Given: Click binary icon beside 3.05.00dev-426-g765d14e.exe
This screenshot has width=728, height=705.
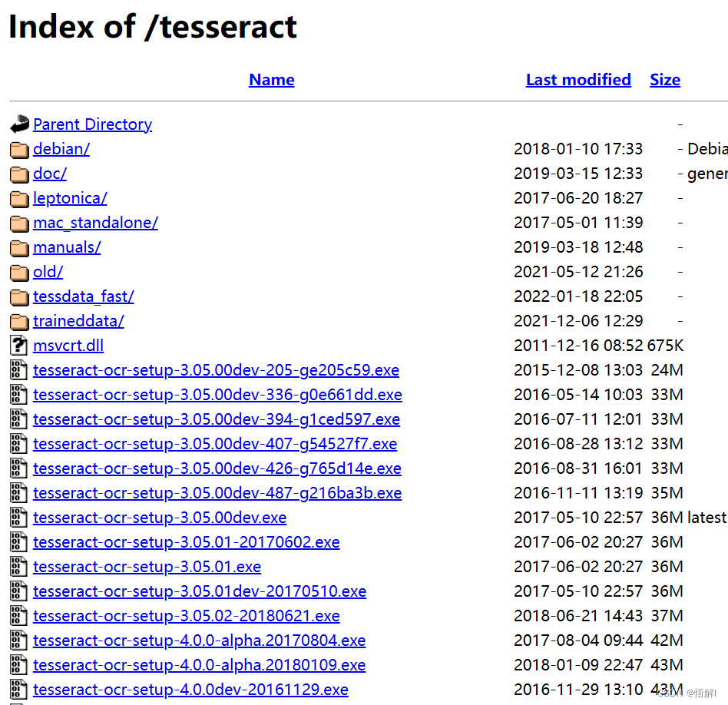Looking at the screenshot, I should [x=18, y=468].
